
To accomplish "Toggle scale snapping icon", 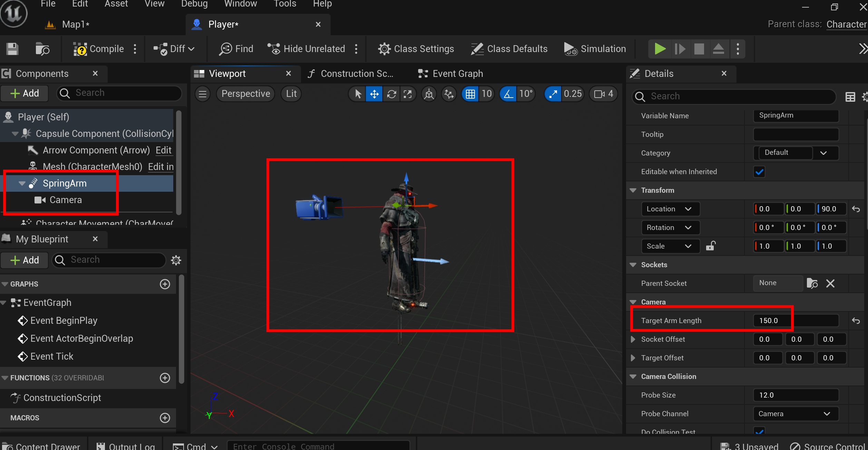I will coord(553,94).
